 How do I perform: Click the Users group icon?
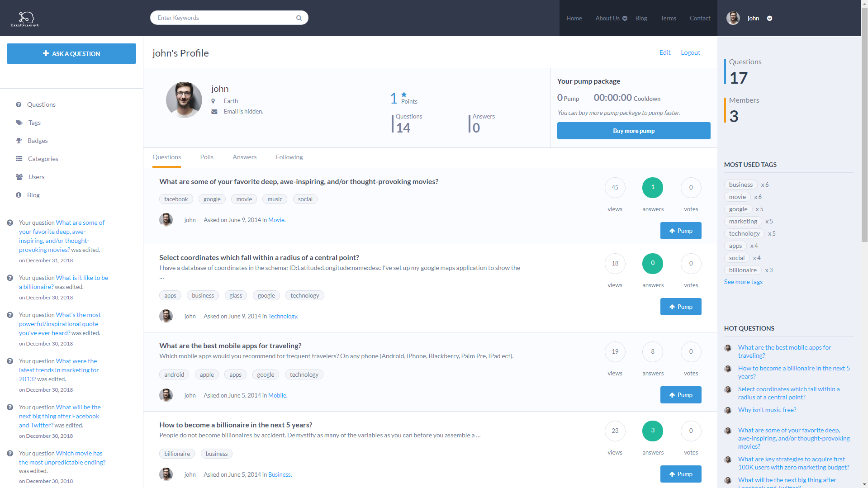pyautogui.click(x=19, y=177)
